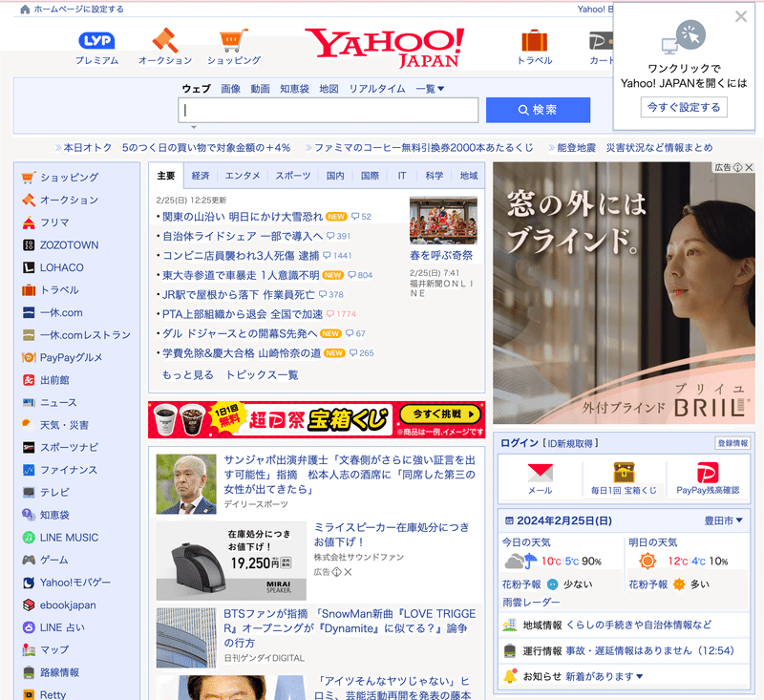Focus the web search input field
Screen dimensions: 764x700
328,110
